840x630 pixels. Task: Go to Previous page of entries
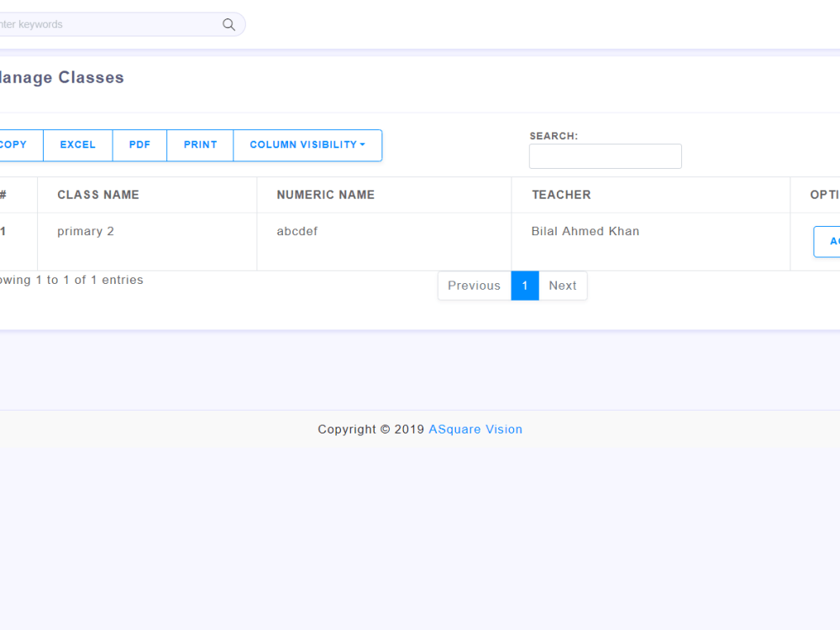coord(474,286)
